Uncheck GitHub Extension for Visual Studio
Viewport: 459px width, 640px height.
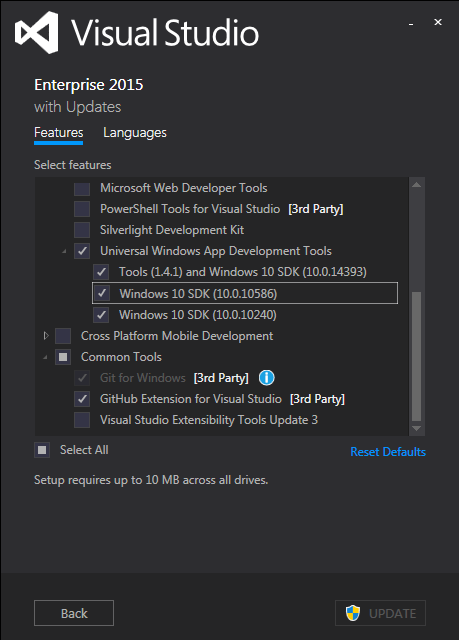pyautogui.click(x=82, y=399)
